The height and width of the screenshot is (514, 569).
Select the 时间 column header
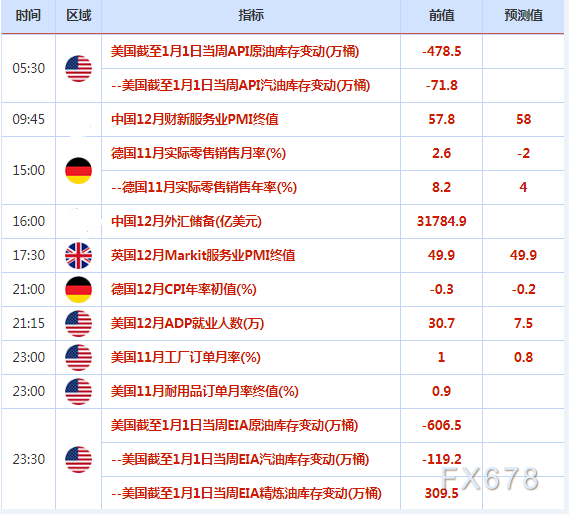(28, 16)
